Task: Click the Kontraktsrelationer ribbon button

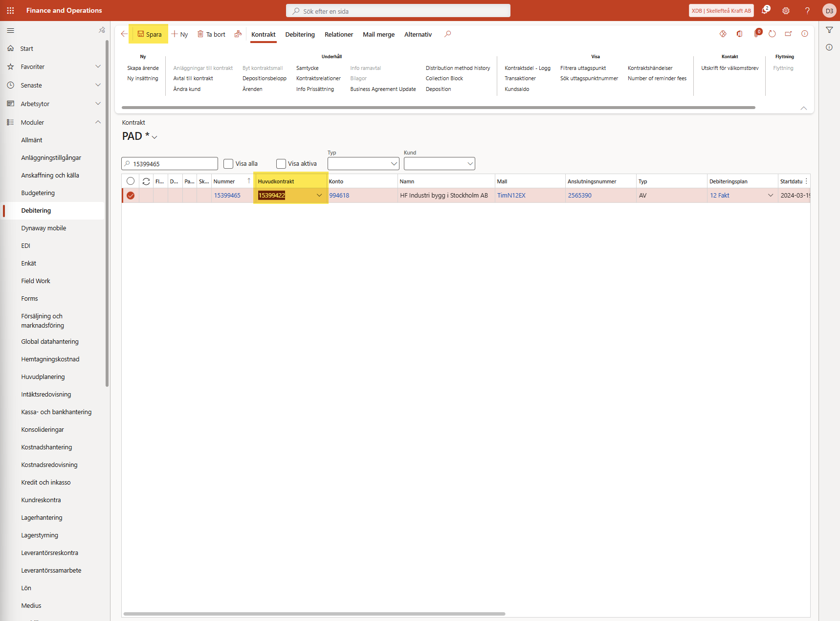Action: click(318, 78)
